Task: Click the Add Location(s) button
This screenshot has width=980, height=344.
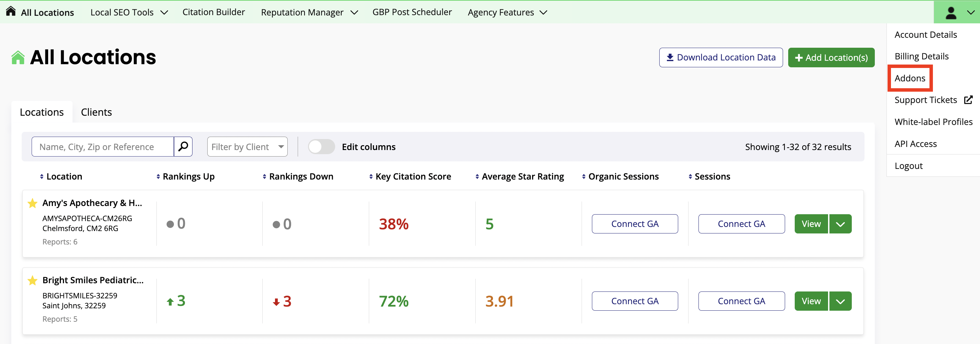Action: coord(831,57)
